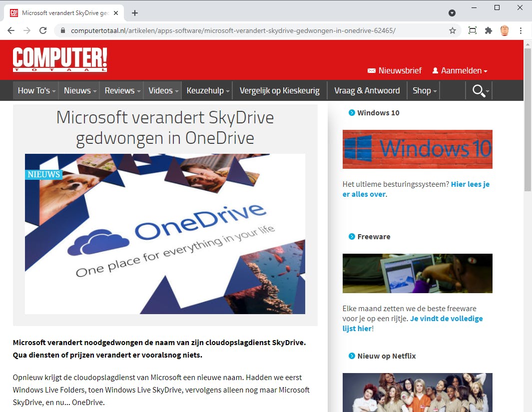Click the Computer!Totaal logo
This screenshot has height=412, width=532.
[60, 59]
